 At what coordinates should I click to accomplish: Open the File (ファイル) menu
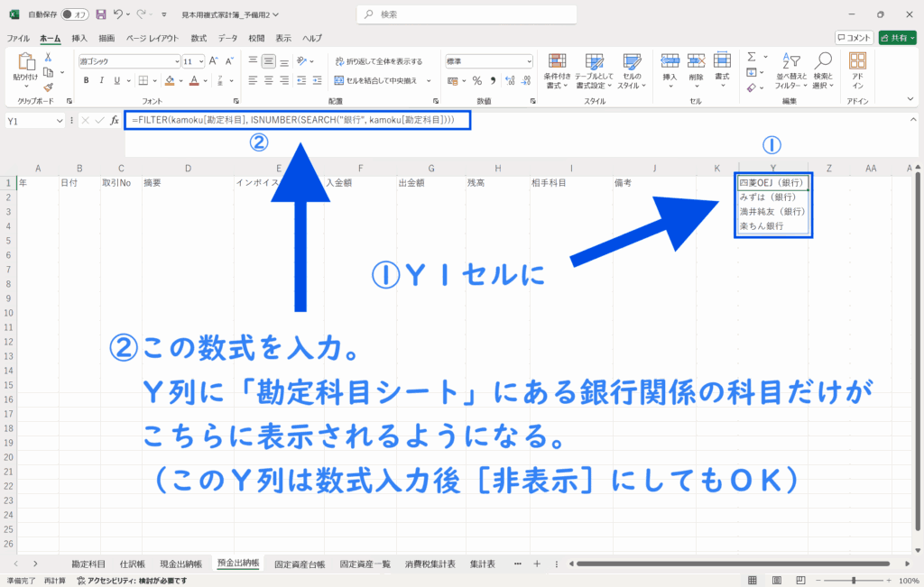(18, 38)
